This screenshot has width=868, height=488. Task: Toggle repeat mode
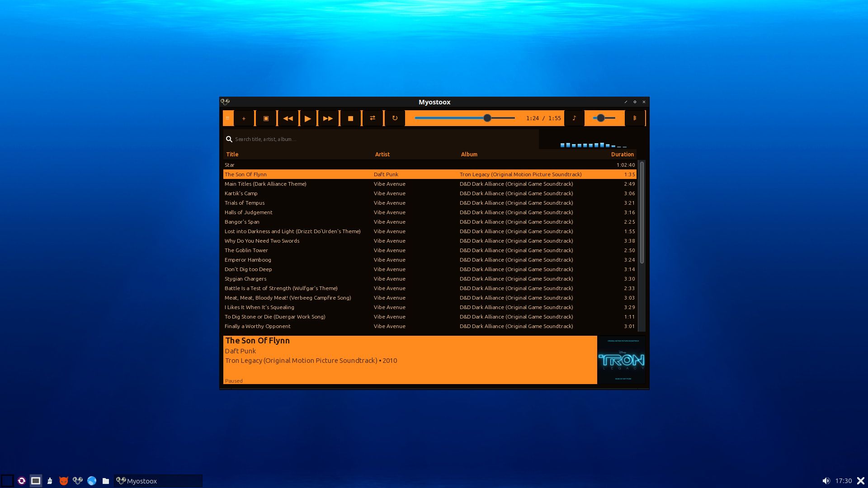coord(395,118)
